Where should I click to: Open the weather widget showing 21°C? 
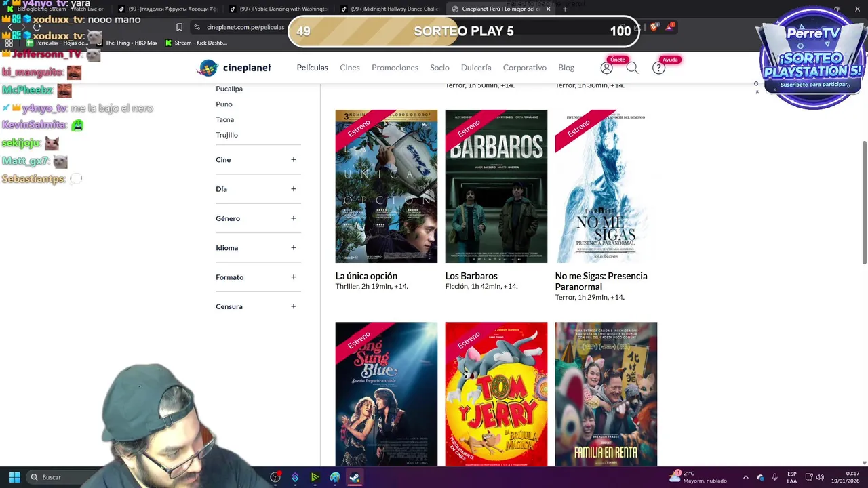point(698,477)
